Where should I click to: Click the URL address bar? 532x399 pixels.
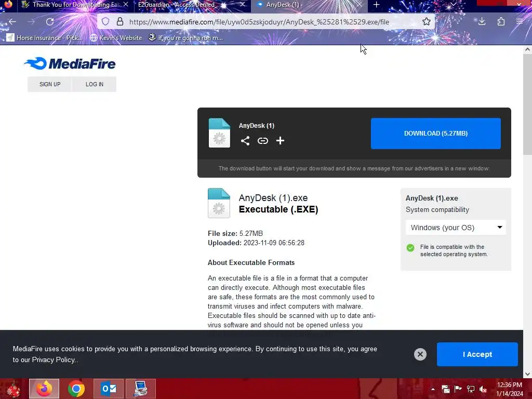259,22
